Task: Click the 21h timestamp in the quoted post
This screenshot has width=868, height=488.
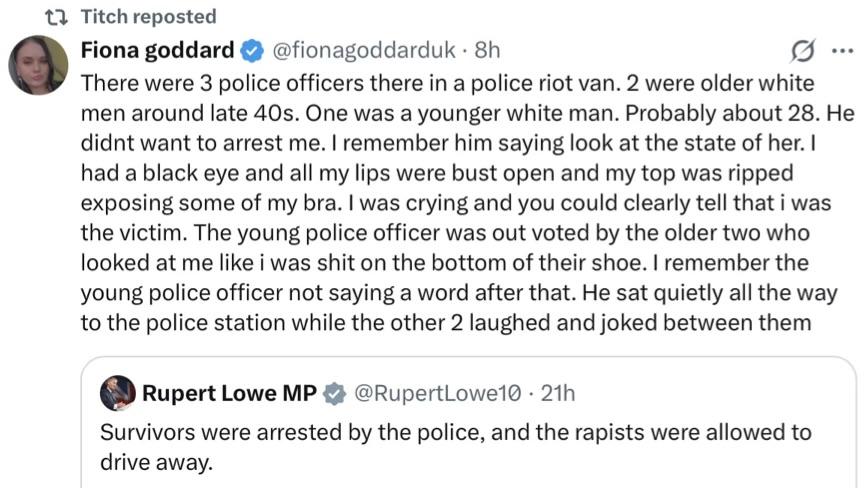Action: [x=558, y=393]
